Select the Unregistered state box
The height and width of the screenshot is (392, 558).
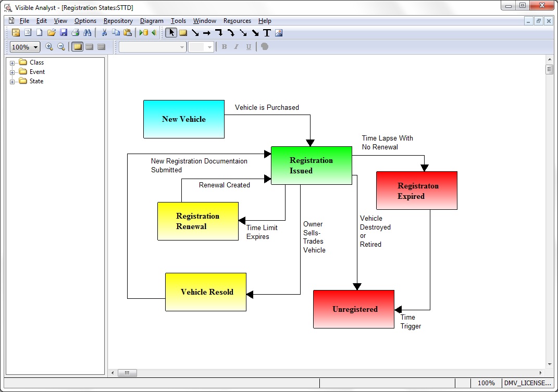[354, 309]
